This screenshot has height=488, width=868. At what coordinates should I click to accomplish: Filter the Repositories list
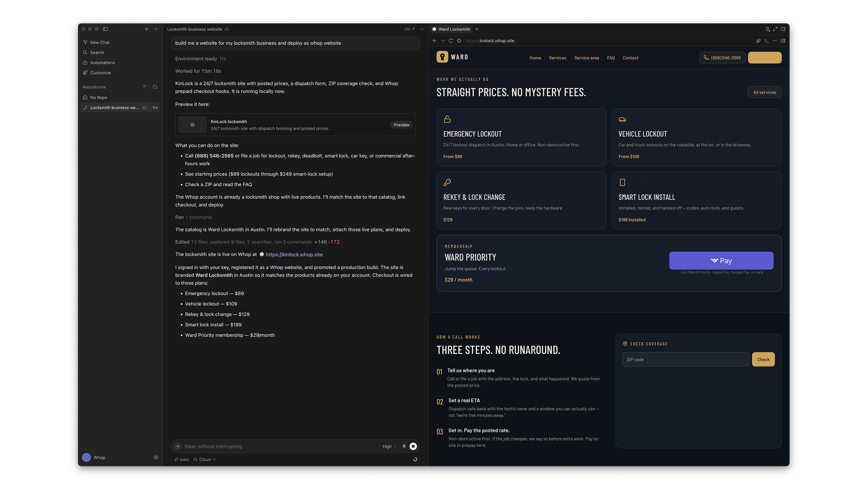tap(145, 87)
